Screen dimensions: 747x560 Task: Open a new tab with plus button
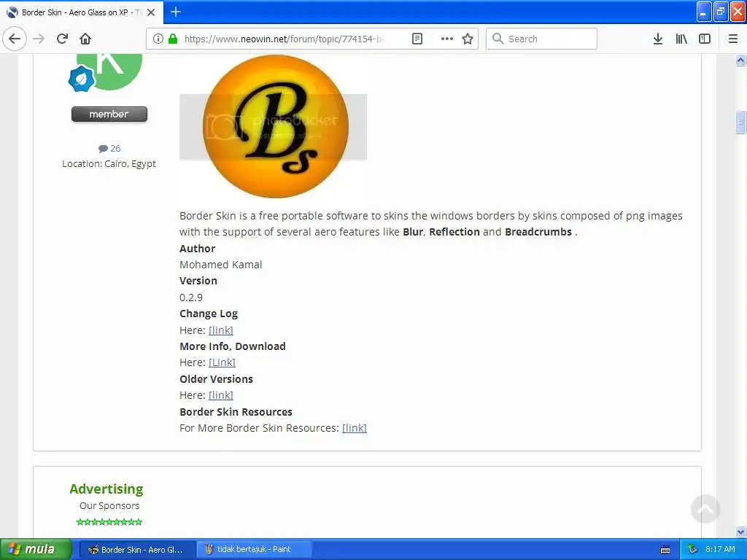pyautogui.click(x=175, y=12)
